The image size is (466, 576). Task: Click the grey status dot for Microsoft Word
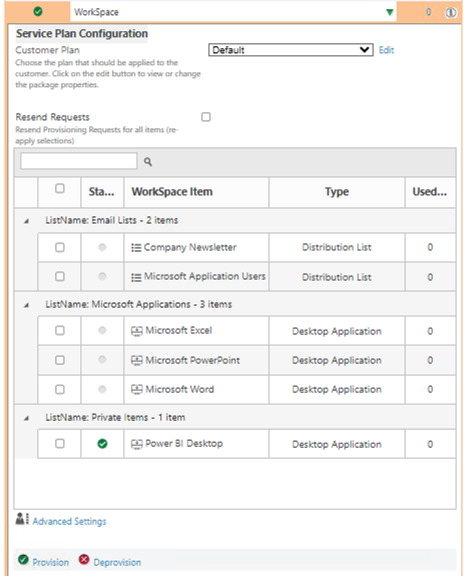pos(102,389)
